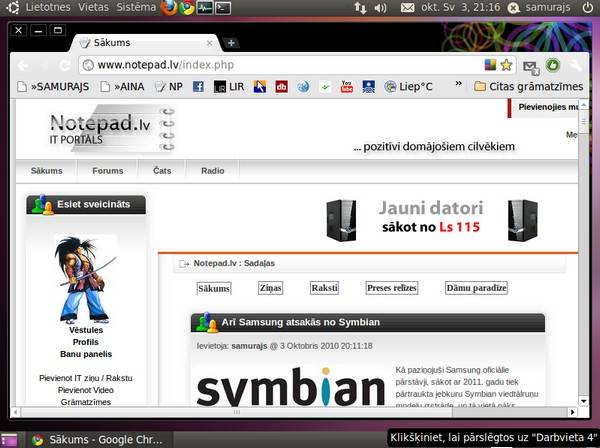Click the horizontal scrollbar right arrow
Image resolution: width=600 pixels, height=448 pixels.
point(572,412)
